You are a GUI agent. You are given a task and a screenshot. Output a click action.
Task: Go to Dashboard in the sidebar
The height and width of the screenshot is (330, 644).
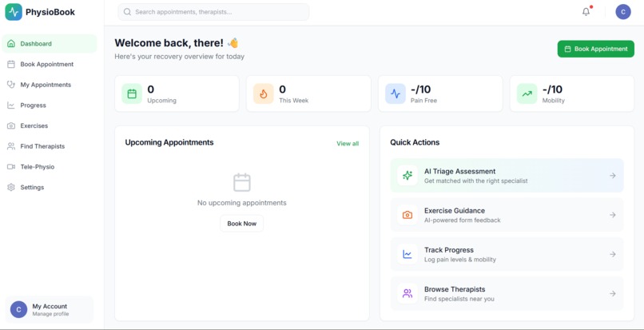pos(50,44)
